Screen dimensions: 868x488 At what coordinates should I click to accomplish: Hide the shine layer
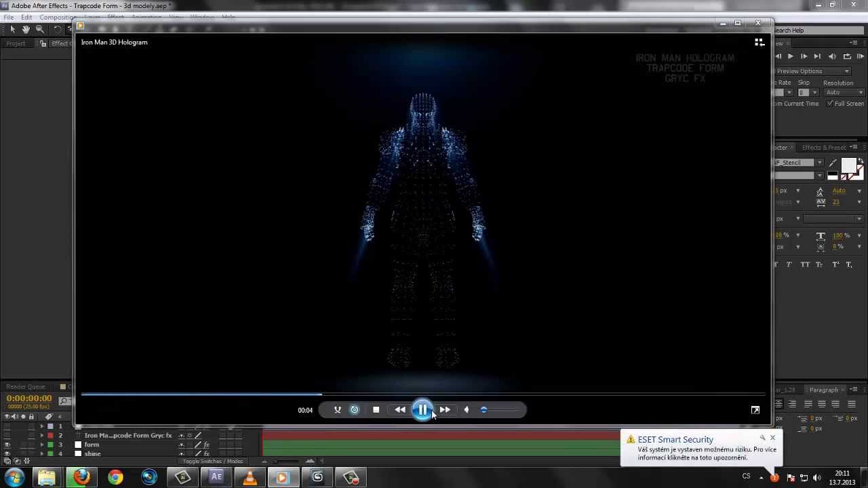(x=7, y=453)
